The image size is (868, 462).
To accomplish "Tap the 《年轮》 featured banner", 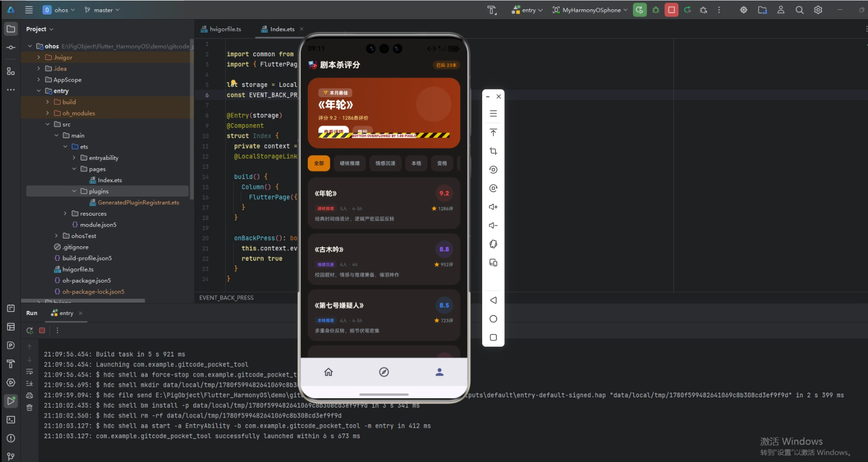I will tap(384, 113).
